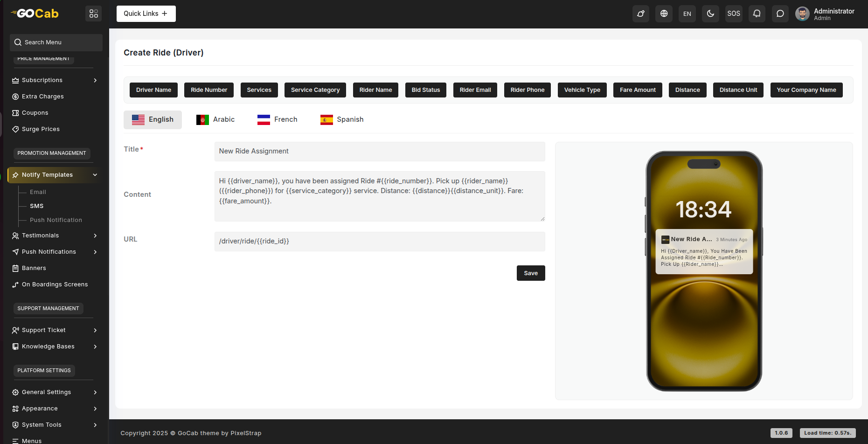Open the Administrator profile avatar
The width and height of the screenshot is (868, 444).
(x=802, y=14)
